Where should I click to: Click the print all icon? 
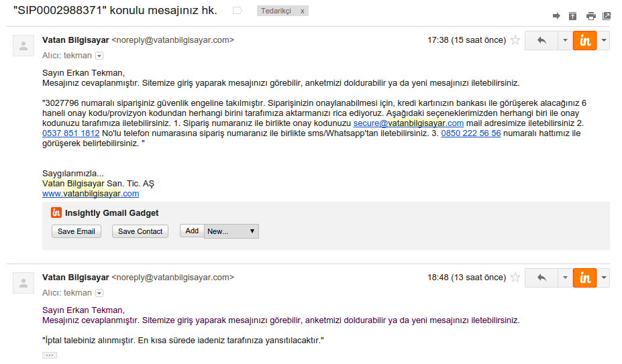click(590, 15)
